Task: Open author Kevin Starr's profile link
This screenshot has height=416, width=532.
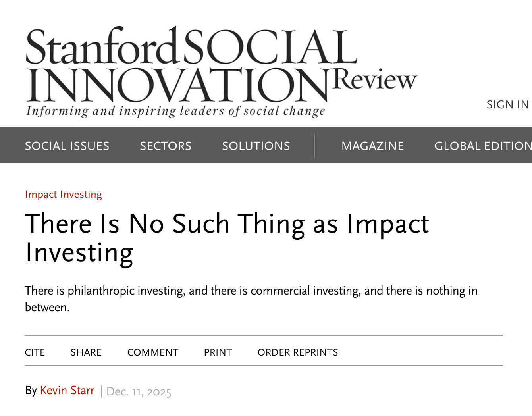Action: (67, 391)
